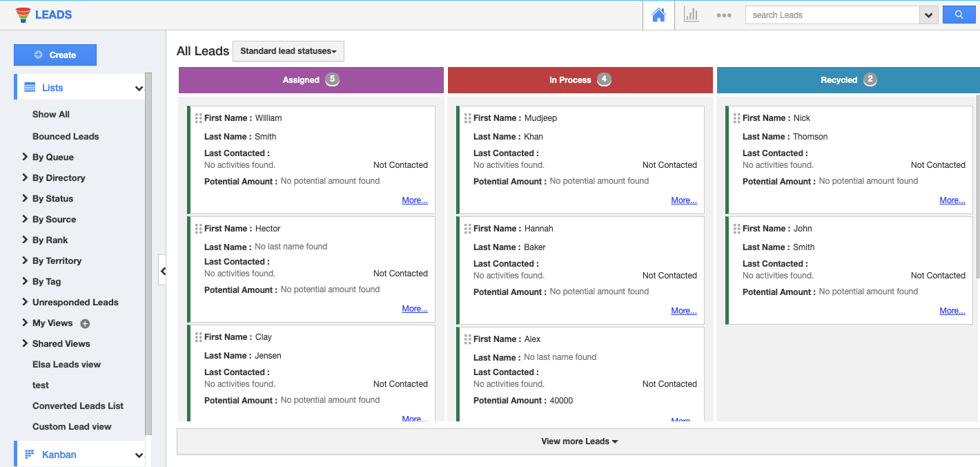980x467 pixels.
Task: Open More link on Mudjeep Khan's card
Action: coord(683,200)
